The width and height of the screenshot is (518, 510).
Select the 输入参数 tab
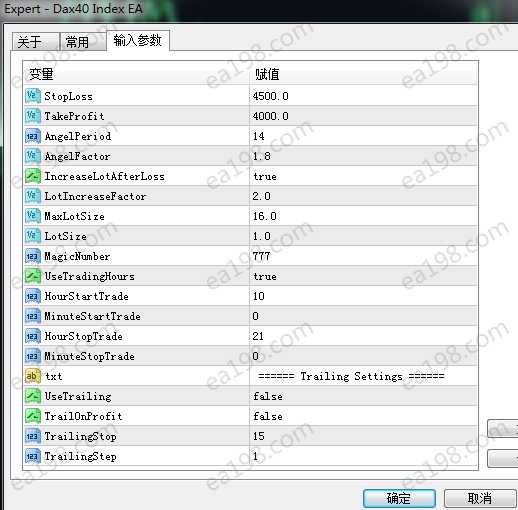pyautogui.click(x=138, y=40)
